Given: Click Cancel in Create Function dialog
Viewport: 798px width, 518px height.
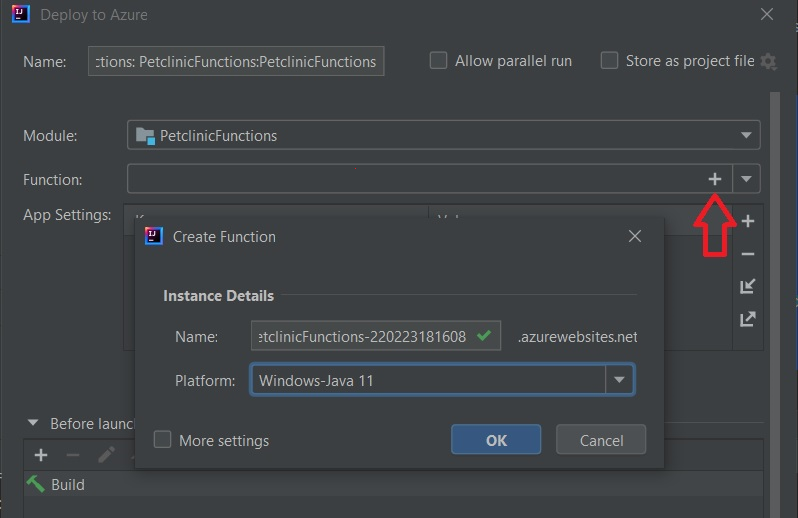Looking at the screenshot, I should pyautogui.click(x=601, y=440).
